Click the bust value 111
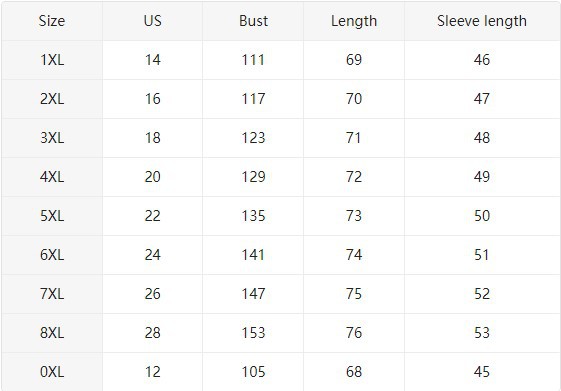 pyautogui.click(x=253, y=60)
